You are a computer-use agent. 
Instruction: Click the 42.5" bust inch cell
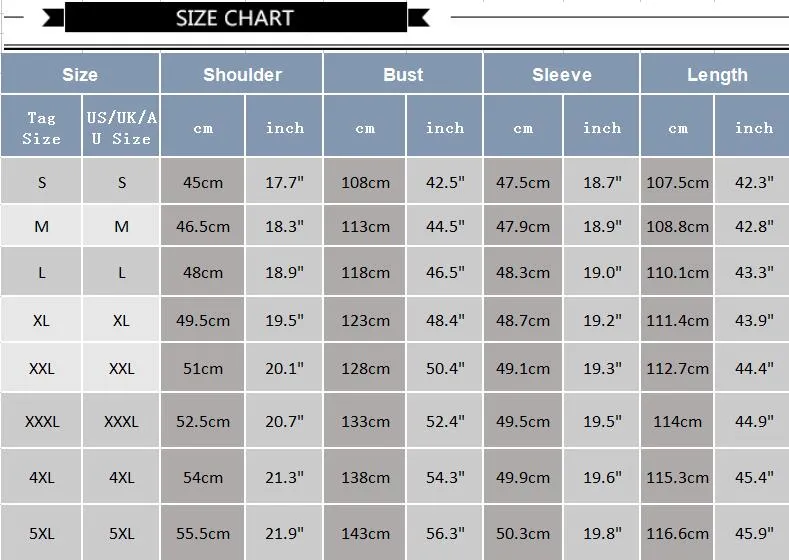[x=444, y=181]
